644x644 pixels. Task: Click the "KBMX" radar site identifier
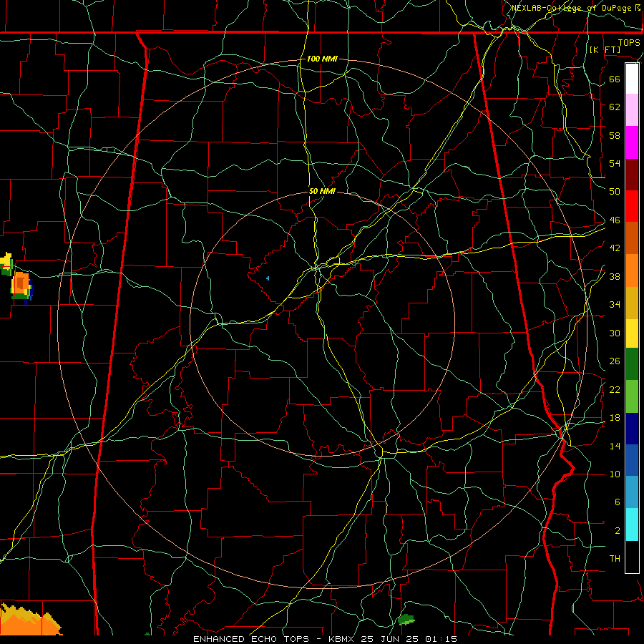click(341, 639)
